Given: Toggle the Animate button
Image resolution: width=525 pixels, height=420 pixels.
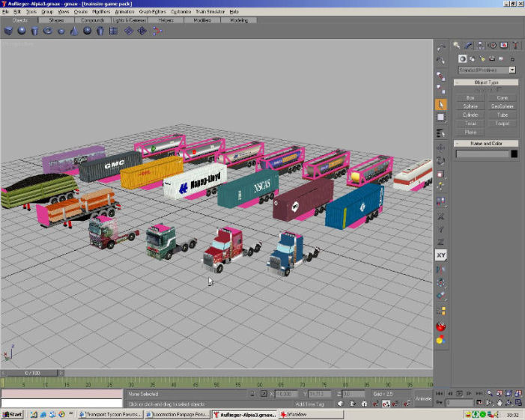Looking at the screenshot, I should [x=423, y=398].
